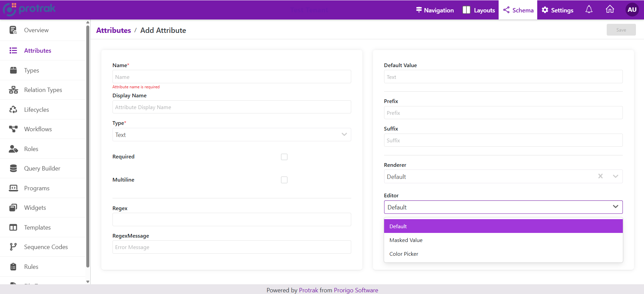644x294 pixels.
Task: Click the Workflows icon in sidebar
Action: [13, 129]
